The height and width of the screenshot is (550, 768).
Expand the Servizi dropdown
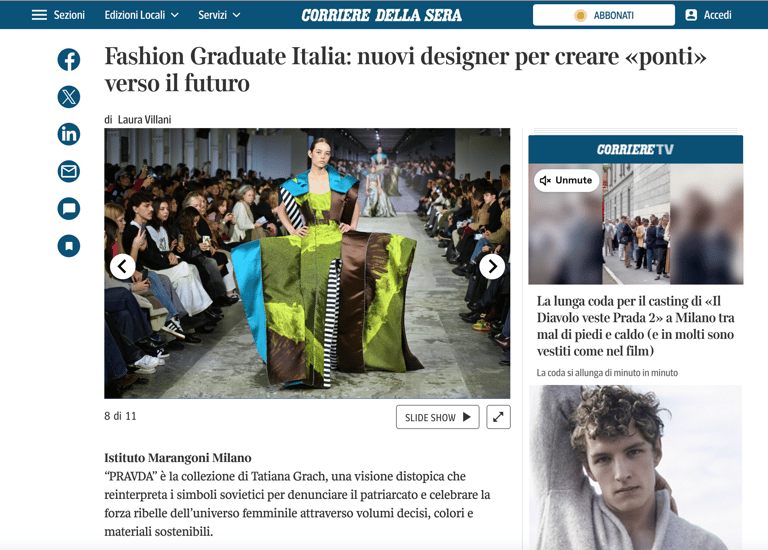tap(219, 15)
